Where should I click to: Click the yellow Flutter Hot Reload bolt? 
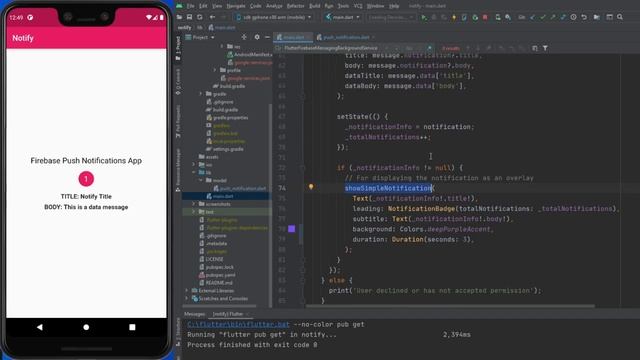coord(454,17)
